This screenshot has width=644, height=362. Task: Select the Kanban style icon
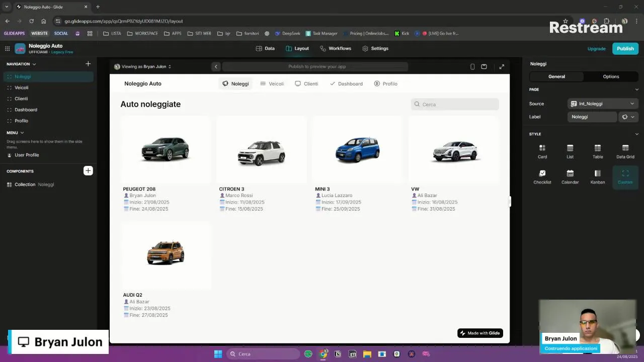598,177
